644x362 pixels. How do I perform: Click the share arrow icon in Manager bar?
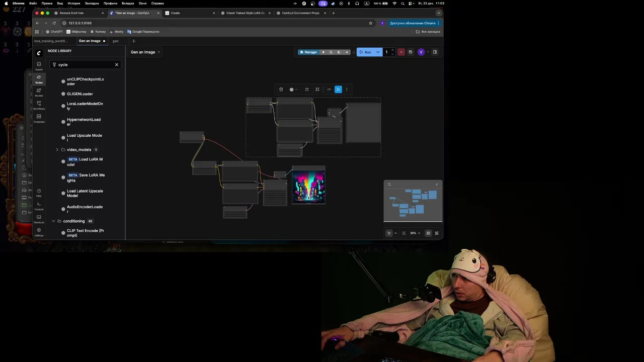[x=346, y=52]
